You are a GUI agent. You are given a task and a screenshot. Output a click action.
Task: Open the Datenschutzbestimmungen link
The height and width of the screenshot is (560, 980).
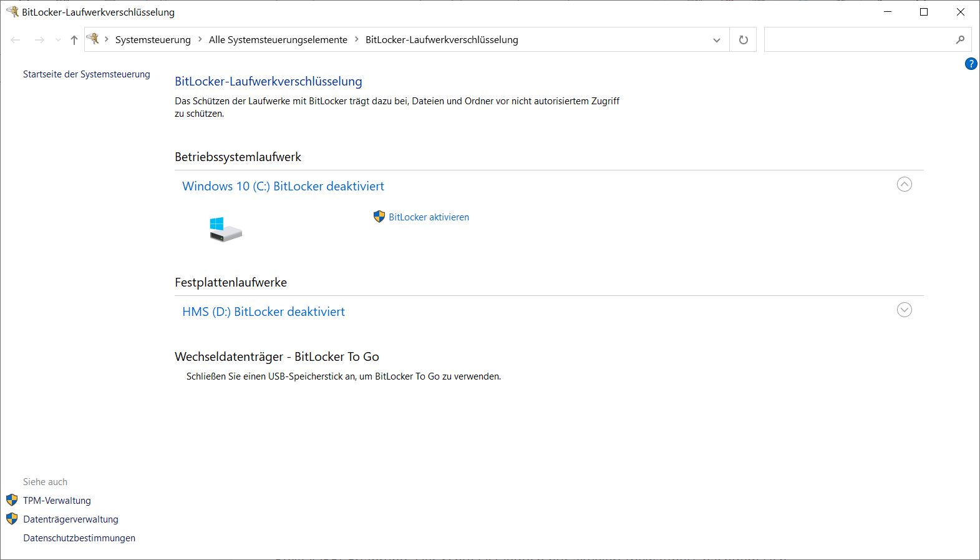79,538
